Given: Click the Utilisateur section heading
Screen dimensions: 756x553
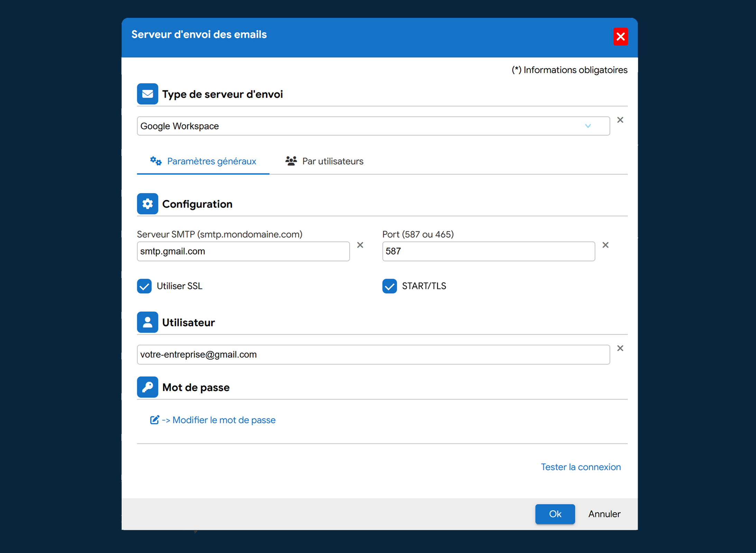Looking at the screenshot, I should coord(188,322).
